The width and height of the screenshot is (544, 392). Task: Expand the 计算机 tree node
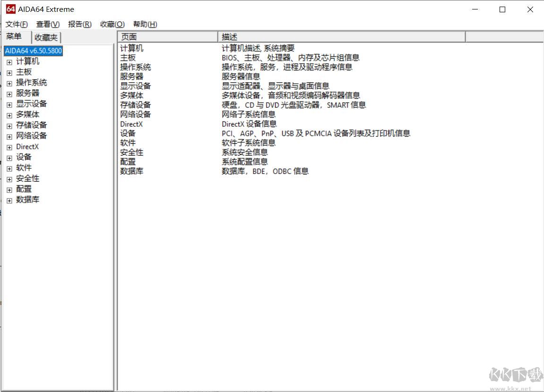pyautogui.click(x=9, y=62)
